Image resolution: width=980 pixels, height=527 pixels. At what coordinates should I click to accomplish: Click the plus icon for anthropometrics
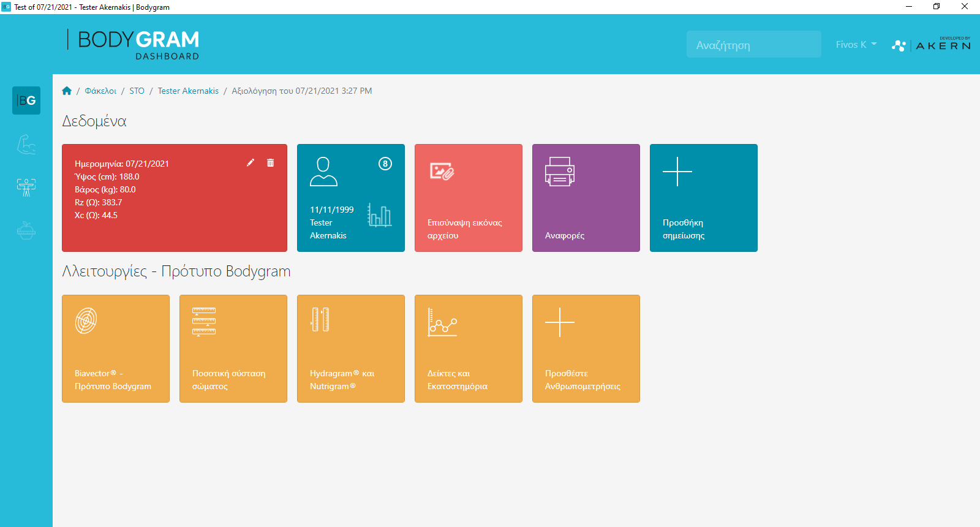560,322
